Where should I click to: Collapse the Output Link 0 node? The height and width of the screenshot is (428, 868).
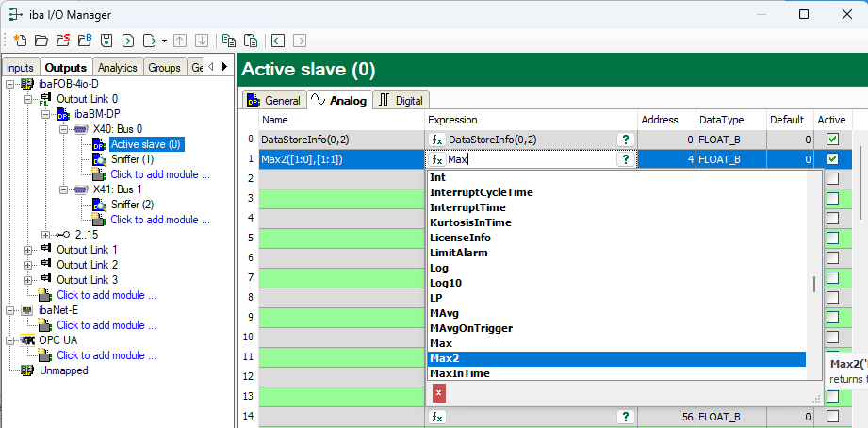tap(27, 99)
